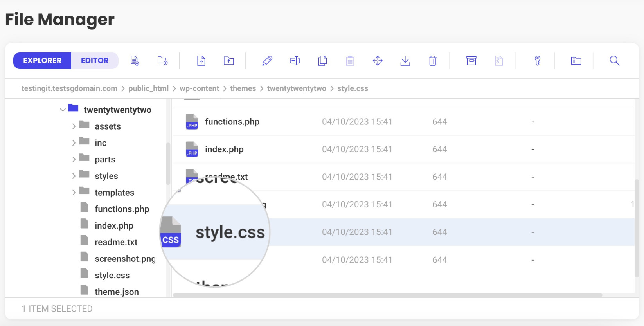Click the file list horizontal scrollbar
The width and height of the screenshot is (644, 326).
pyautogui.click(x=388, y=295)
